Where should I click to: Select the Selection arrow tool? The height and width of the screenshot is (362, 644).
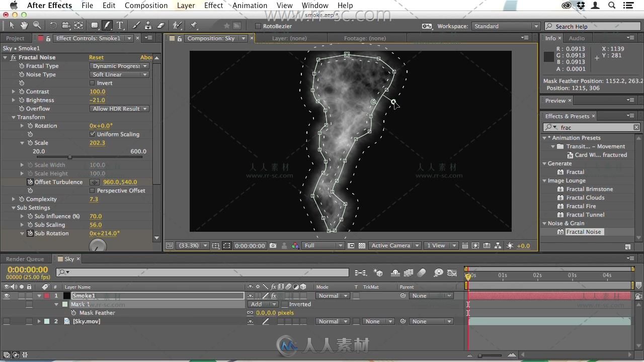(x=12, y=25)
